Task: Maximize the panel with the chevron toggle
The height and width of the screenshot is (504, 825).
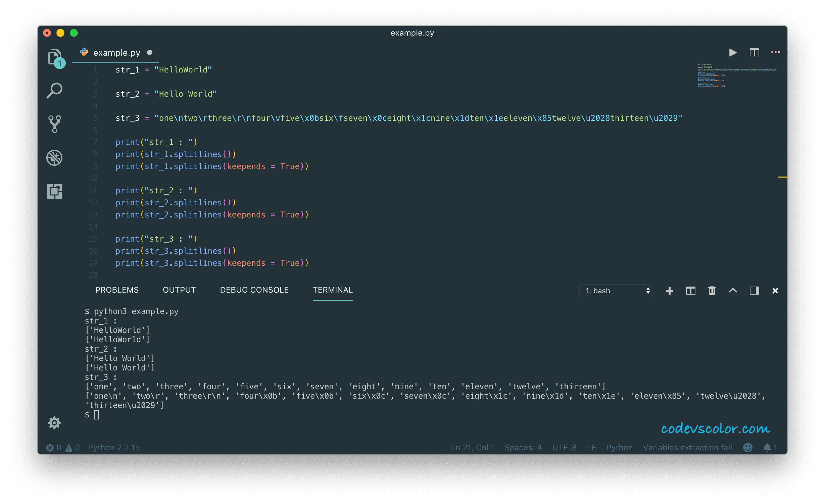Action: click(x=733, y=291)
